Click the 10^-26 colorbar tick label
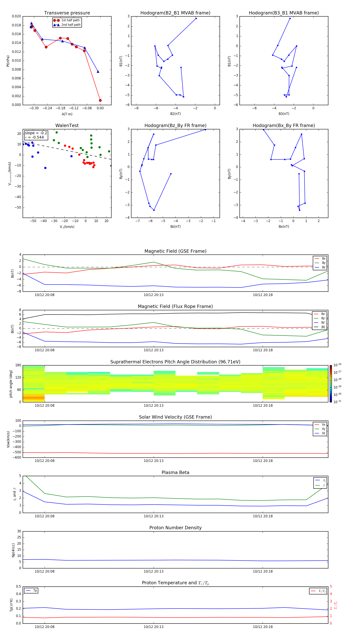 [x=337, y=365]
